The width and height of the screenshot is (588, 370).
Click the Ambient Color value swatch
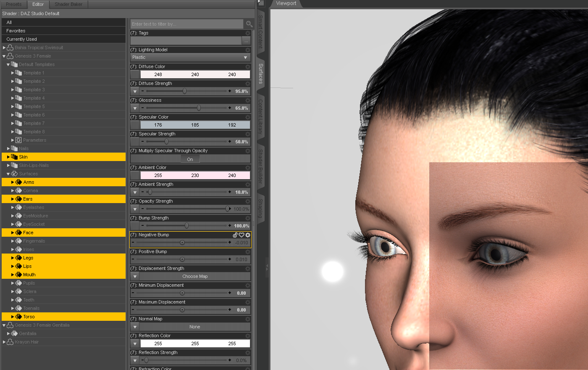[195, 175]
